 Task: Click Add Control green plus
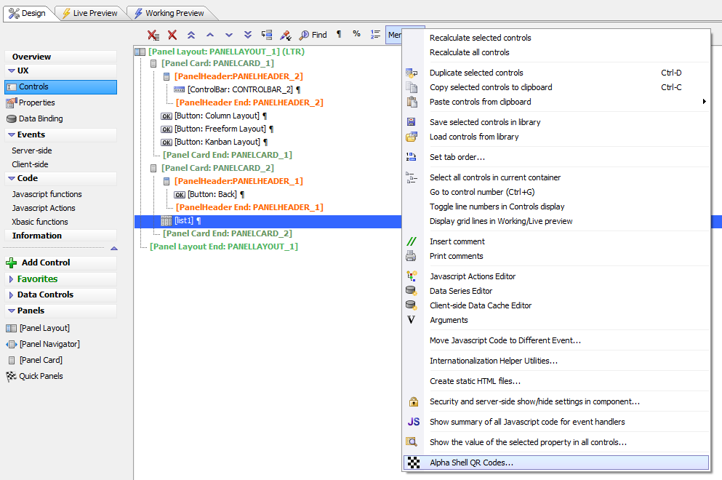(12, 263)
